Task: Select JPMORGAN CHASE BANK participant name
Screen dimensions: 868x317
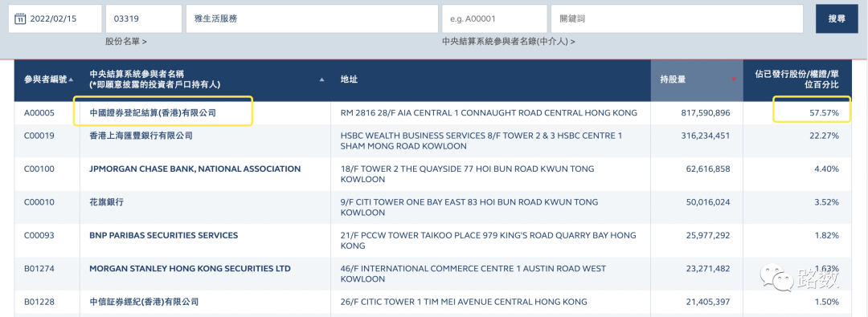Action: tap(194, 169)
